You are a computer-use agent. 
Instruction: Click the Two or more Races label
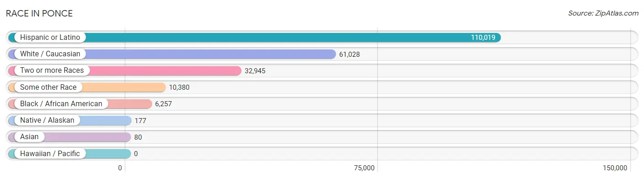(52, 71)
